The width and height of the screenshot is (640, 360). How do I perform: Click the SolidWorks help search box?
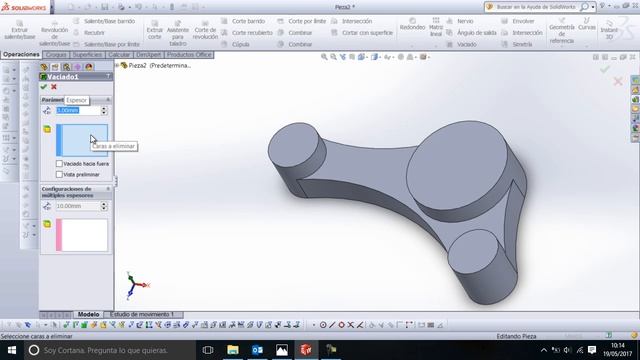click(536, 7)
